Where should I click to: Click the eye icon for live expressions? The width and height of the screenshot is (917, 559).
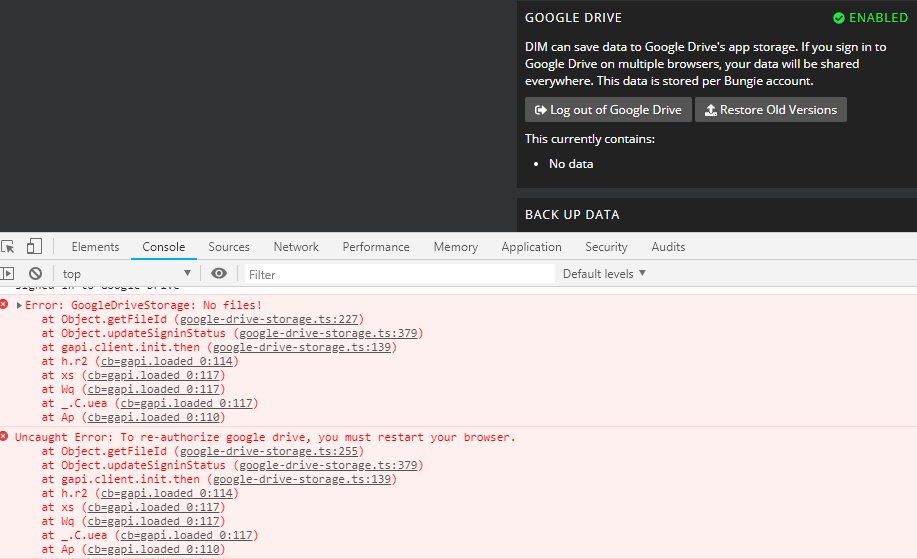pyautogui.click(x=219, y=273)
